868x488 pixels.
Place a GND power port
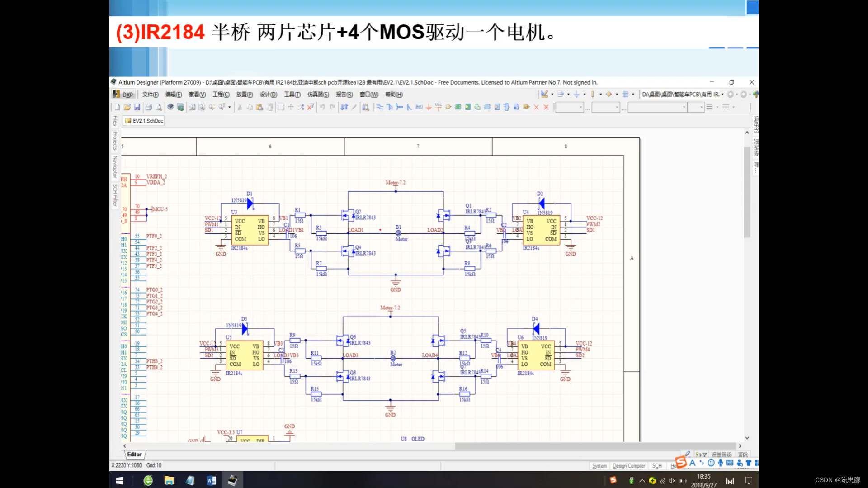429,107
